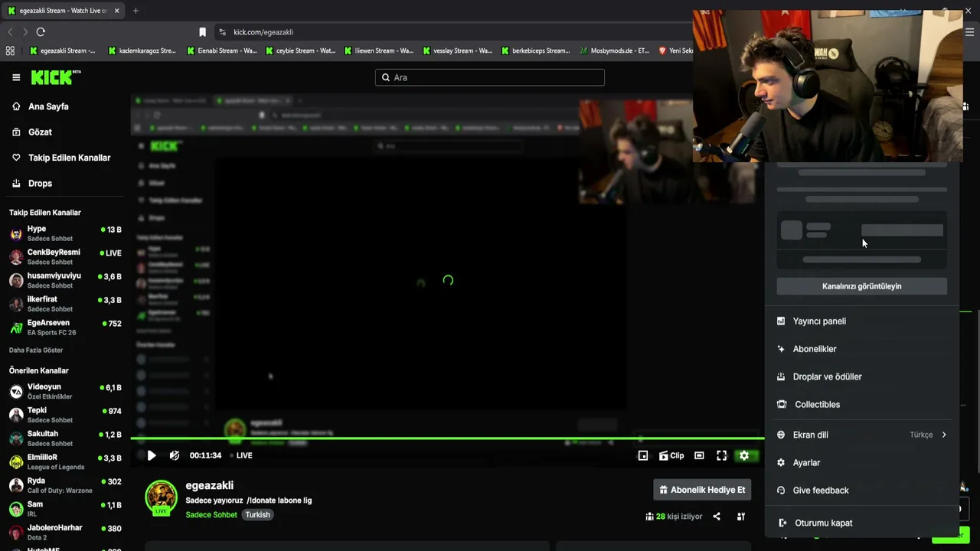Select Droplar ve ödüller menu item
Viewport: 980px width, 551px height.
(x=862, y=377)
